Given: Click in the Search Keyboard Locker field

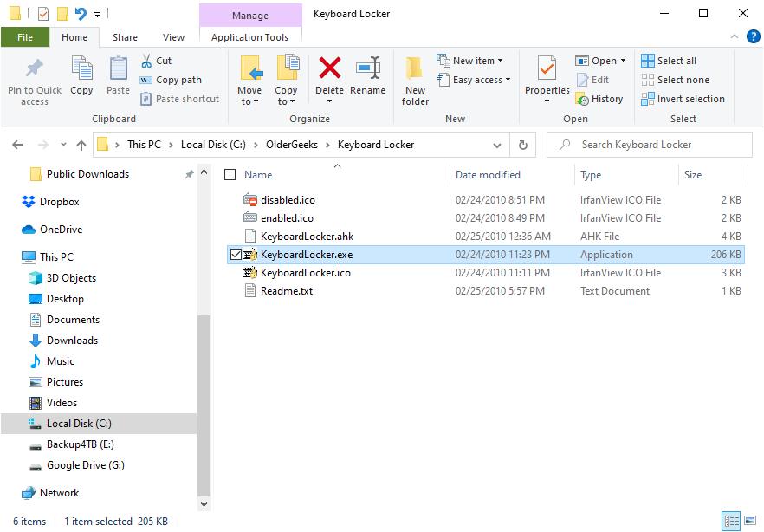Looking at the screenshot, I should (x=650, y=145).
